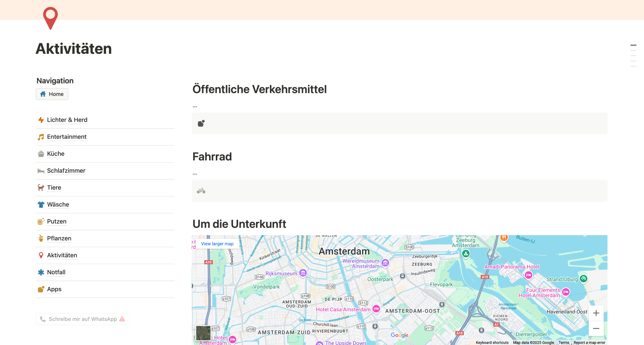The height and width of the screenshot is (345, 644).
Task: Open Keyboard shortcuts on the map
Action: tap(492, 342)
